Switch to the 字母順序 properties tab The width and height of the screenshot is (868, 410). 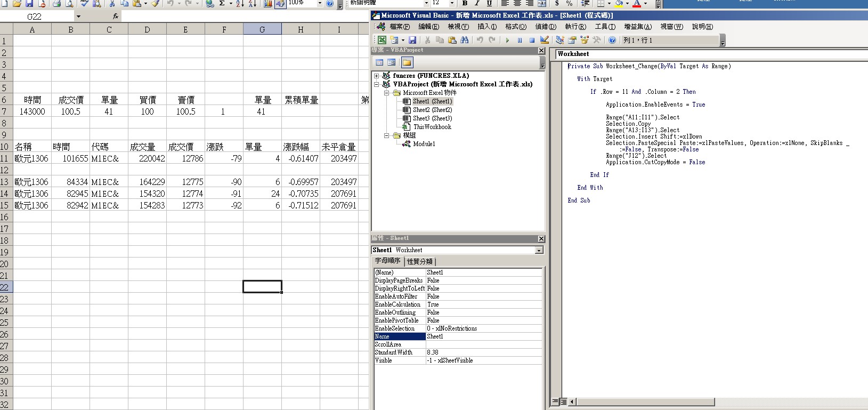pos(387,261)
